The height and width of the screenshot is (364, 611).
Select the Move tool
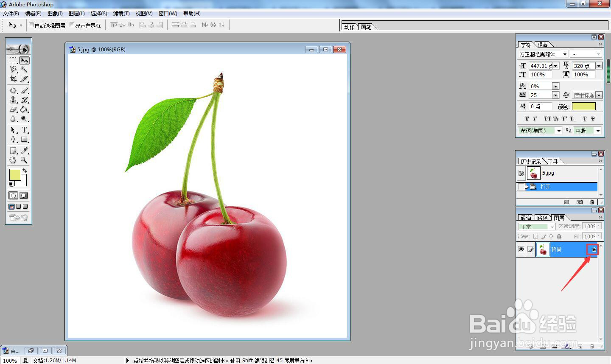tap(24, 60)
